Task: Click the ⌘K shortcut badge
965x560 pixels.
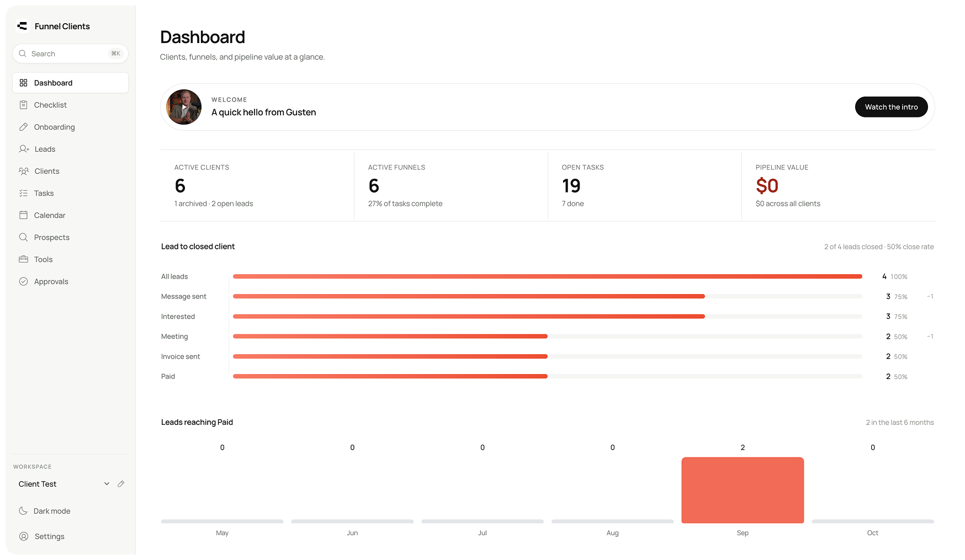Action: pos(115,54)
